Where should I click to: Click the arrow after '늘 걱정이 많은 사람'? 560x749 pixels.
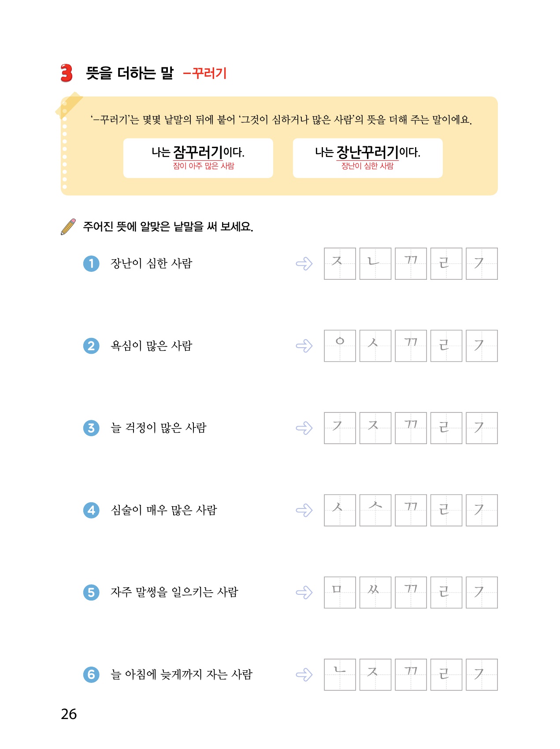pos(304,428)
